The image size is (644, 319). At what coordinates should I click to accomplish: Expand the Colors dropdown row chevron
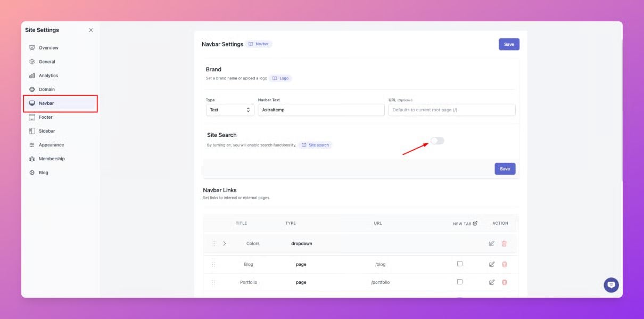(225, 243)
